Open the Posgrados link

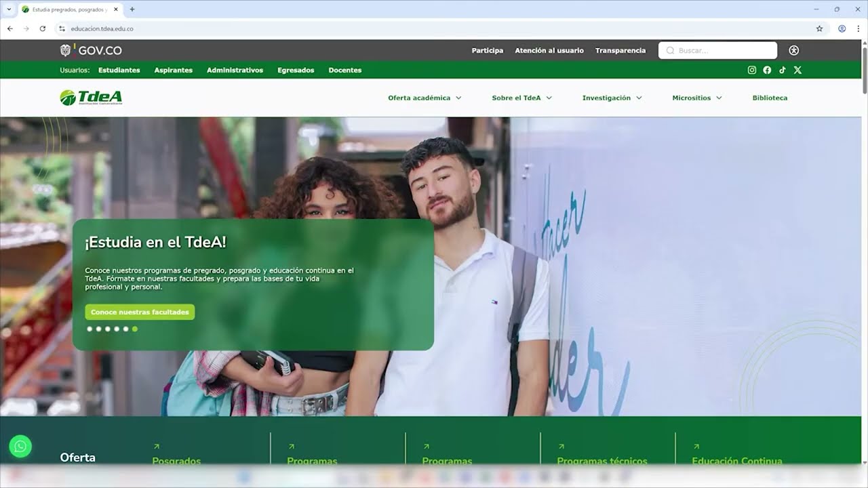176,461
